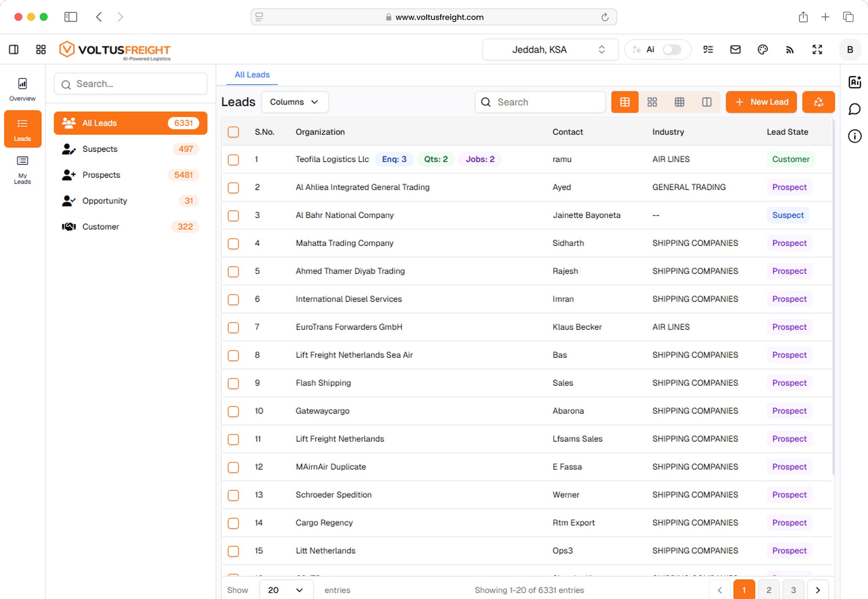Open a new browser tab
868x599 pixels.
pos(825,17)
